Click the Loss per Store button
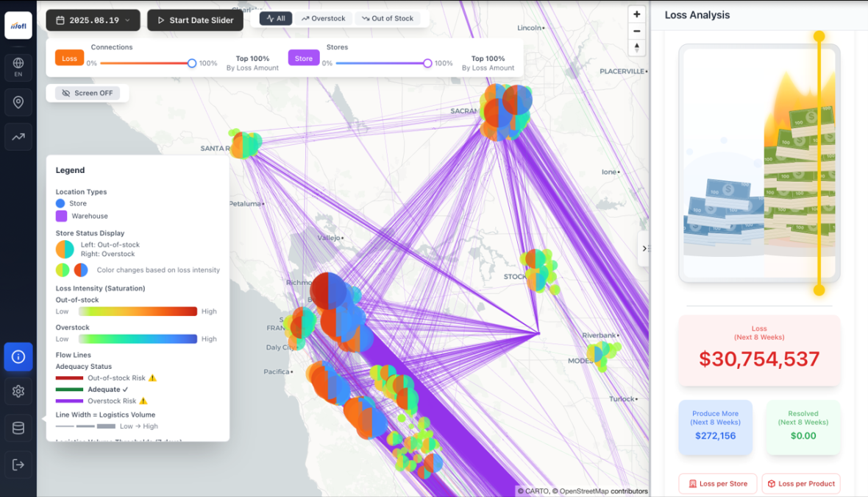The height and width of the screenshot is (497, 868). point(718,484)
